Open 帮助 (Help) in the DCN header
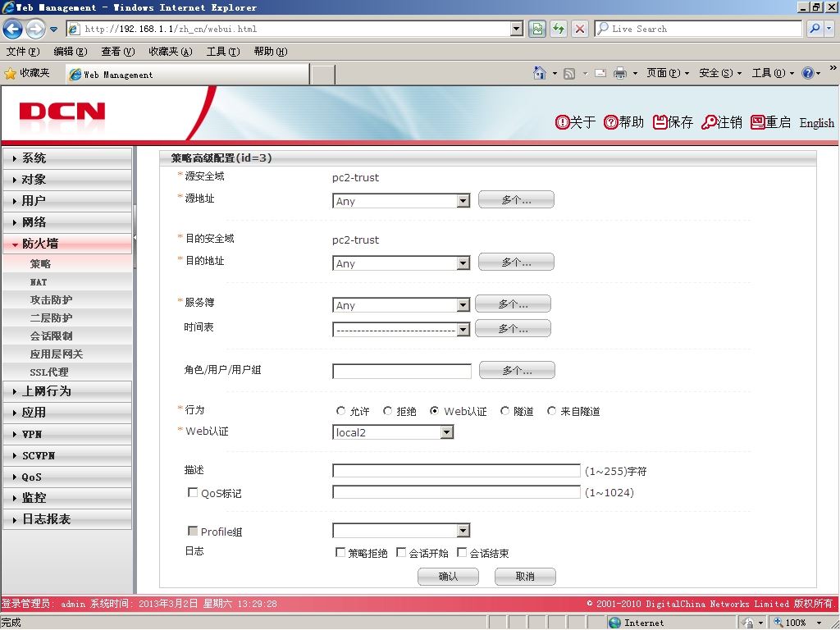The height and width of the screenshot is (630, 840). [623, 122]
